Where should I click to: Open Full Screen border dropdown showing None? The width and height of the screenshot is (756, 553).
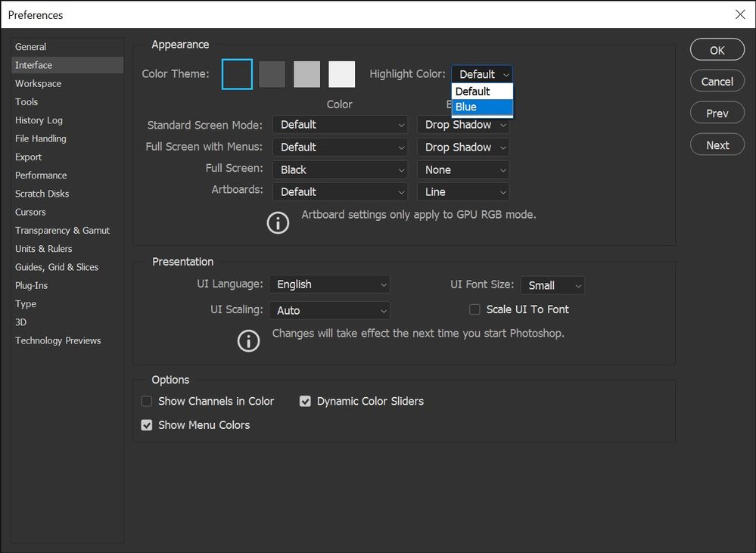click(x=463, y=169)
